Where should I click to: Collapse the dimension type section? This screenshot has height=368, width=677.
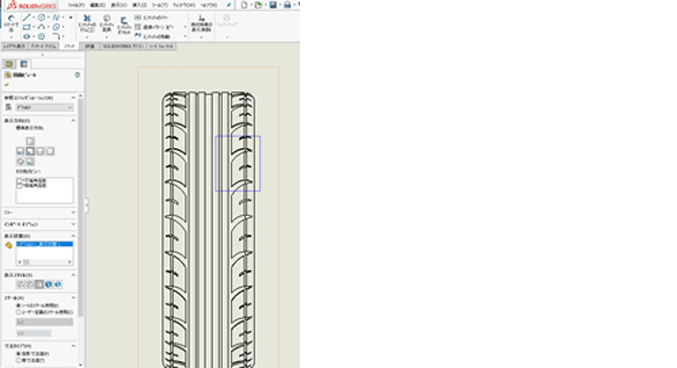click(73, 346)
